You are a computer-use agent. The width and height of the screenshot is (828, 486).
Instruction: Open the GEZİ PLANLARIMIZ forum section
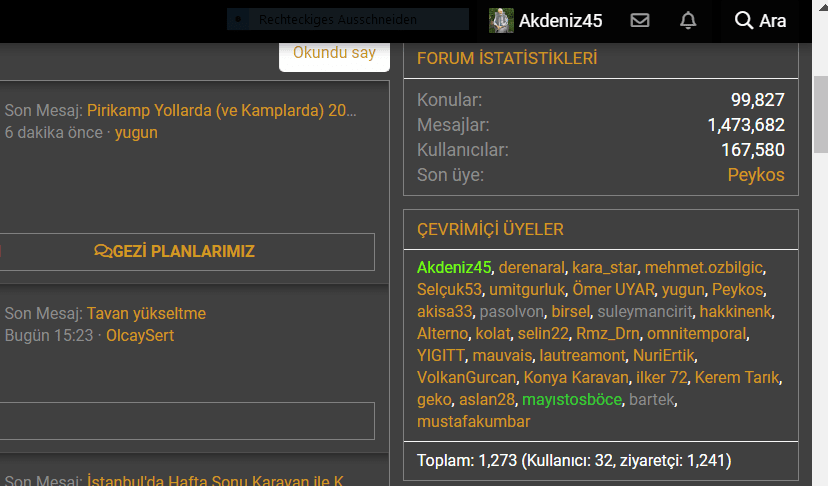[183, 251]
